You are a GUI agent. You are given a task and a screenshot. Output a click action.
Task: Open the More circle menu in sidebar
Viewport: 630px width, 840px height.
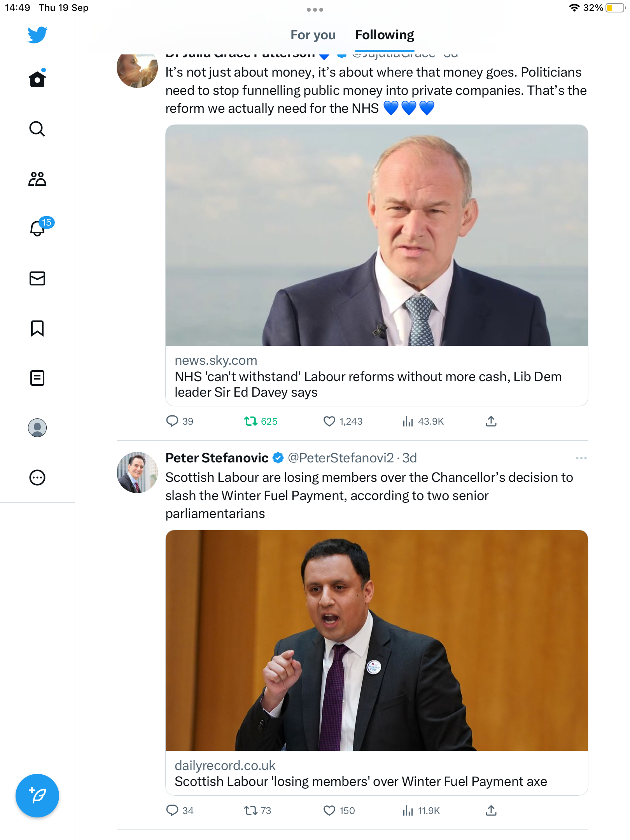pos(37,478)
